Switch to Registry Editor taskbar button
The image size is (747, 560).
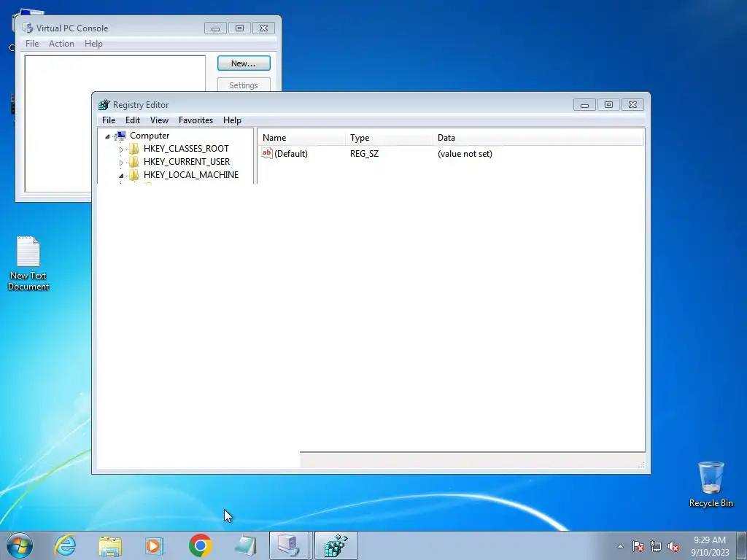[336, 545]
